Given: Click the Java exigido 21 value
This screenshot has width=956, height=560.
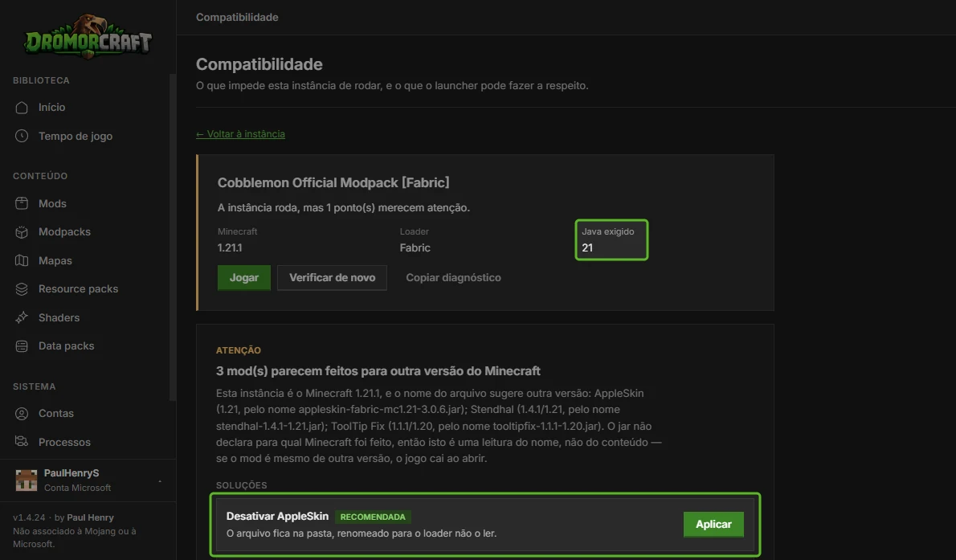Looking at the screenshot, I should pyautogui.click(x=587, y=247).
